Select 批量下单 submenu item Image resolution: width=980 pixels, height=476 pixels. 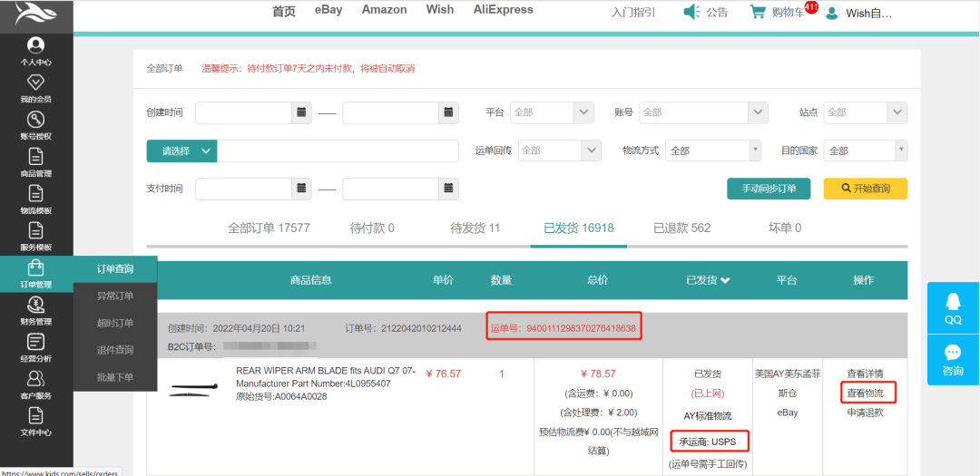[115, 376]
